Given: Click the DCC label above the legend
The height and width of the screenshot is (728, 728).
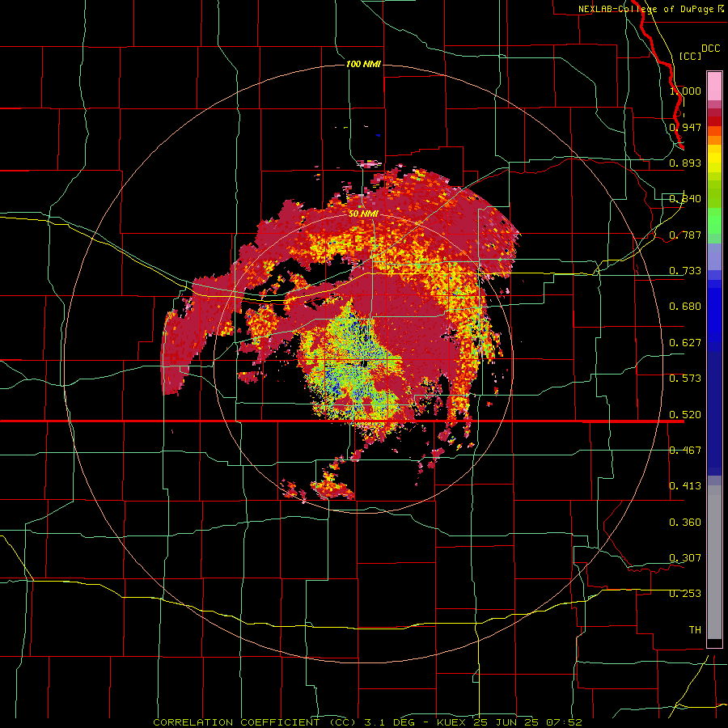Looking at the screenshot, I should tap(710, 49).
